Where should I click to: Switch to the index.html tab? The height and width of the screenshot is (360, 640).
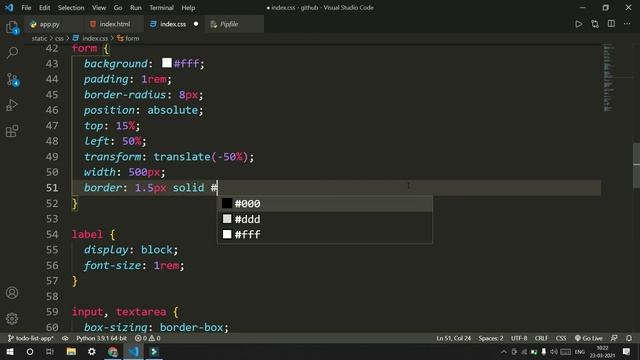coord(114,24)
